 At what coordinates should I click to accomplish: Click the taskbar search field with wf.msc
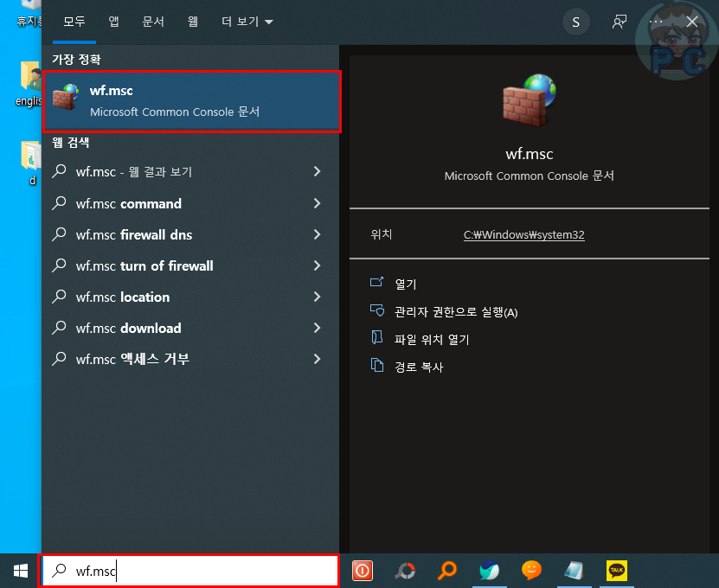click(189, 571)
